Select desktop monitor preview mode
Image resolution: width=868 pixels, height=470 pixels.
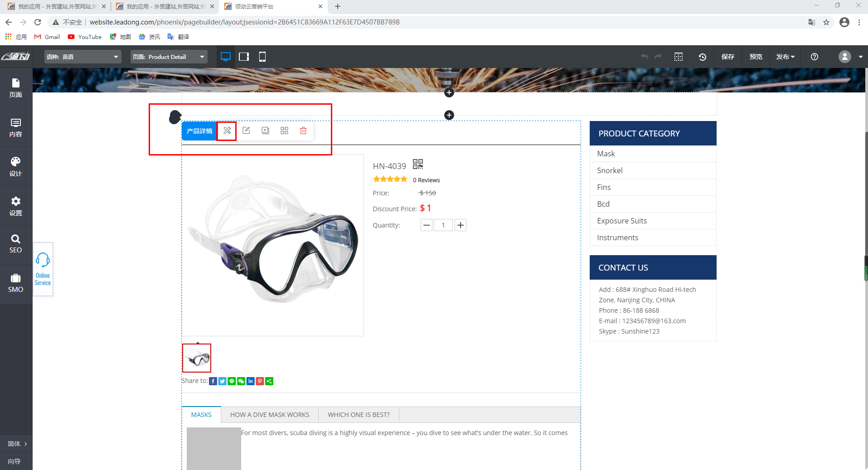click(x=225, y=57)
